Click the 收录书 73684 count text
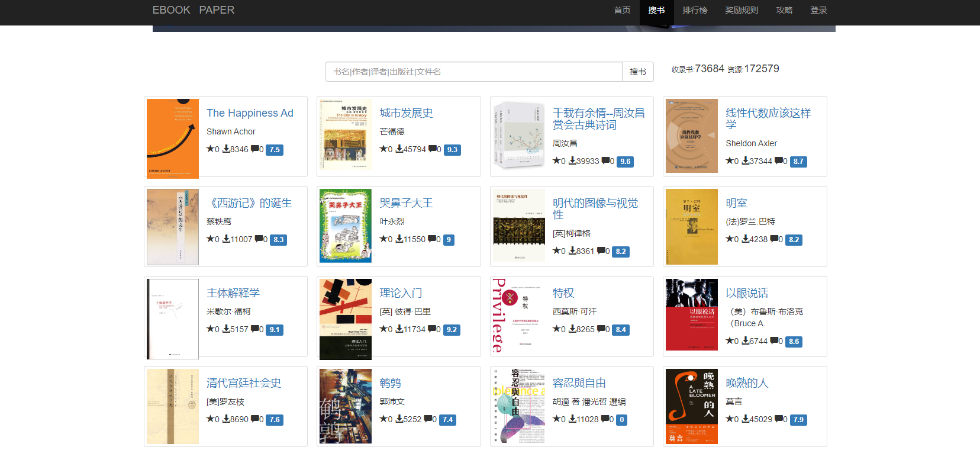The height and width of the screenshot is (450, 980). pos(698,69)
